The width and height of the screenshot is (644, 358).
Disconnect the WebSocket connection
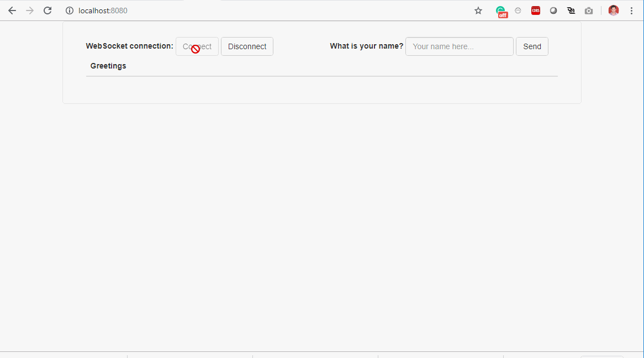tap(247, 46)
